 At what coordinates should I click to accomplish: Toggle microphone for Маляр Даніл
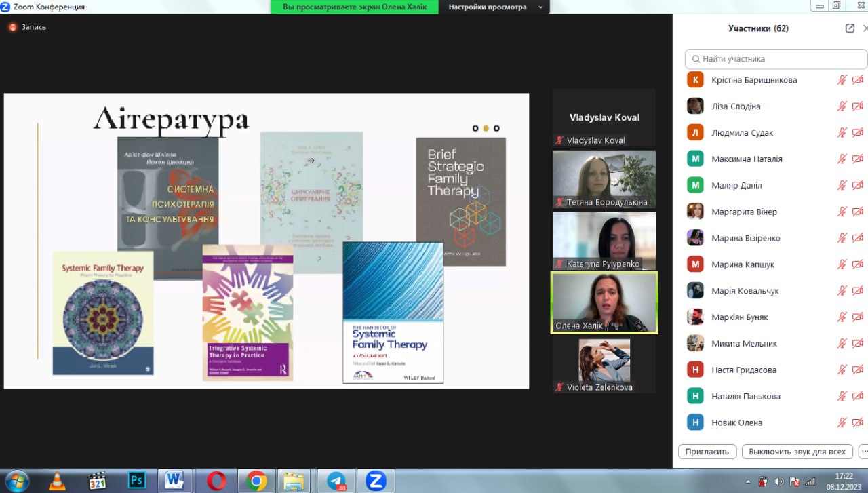[x=842, y=185]
